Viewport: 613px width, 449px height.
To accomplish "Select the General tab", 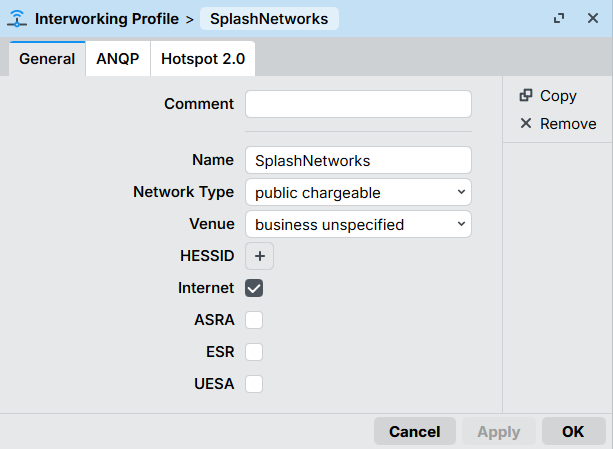I will tap(47, 59).
